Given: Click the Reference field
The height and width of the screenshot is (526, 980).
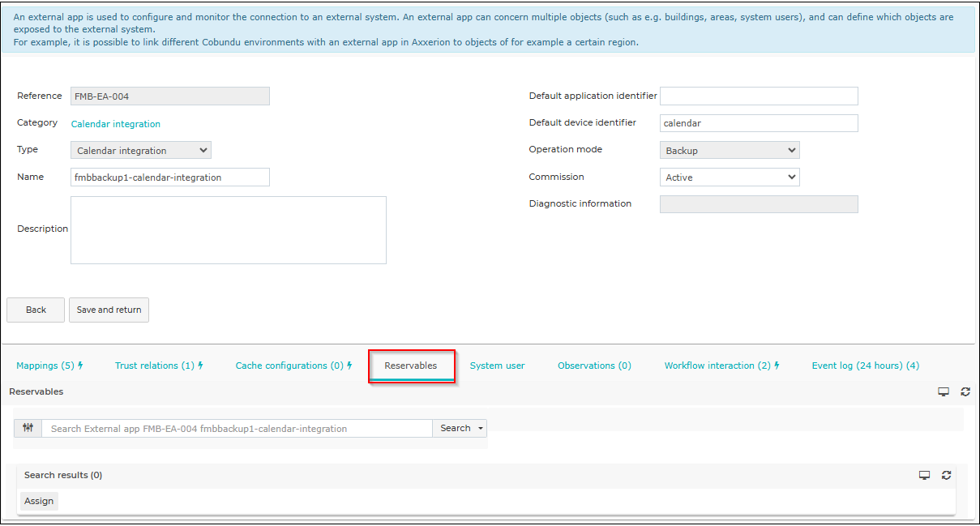Looking at the screenshot, I should pos(170,96).
